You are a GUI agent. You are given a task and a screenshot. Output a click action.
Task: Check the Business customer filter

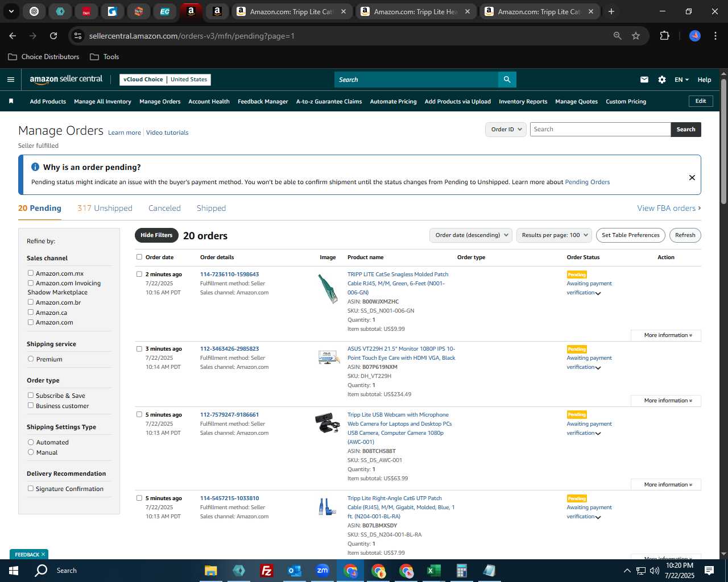coord(31,406)
